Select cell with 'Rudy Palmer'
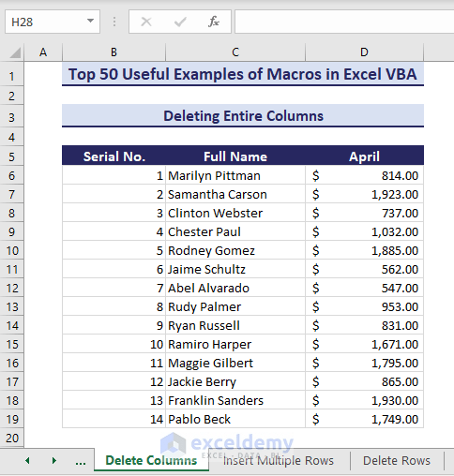This screenshot has width=454, height=476. point(235,306)
